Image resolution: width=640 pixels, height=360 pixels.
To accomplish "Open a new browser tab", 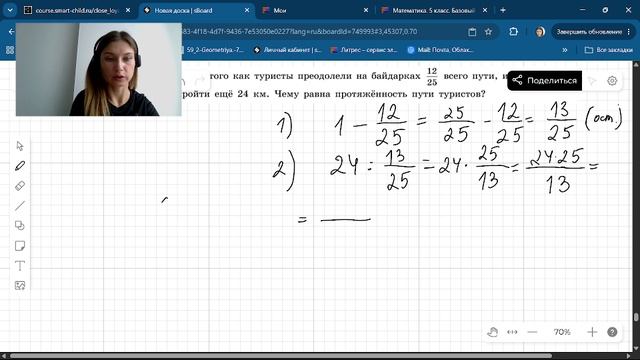I will (503, 10).
